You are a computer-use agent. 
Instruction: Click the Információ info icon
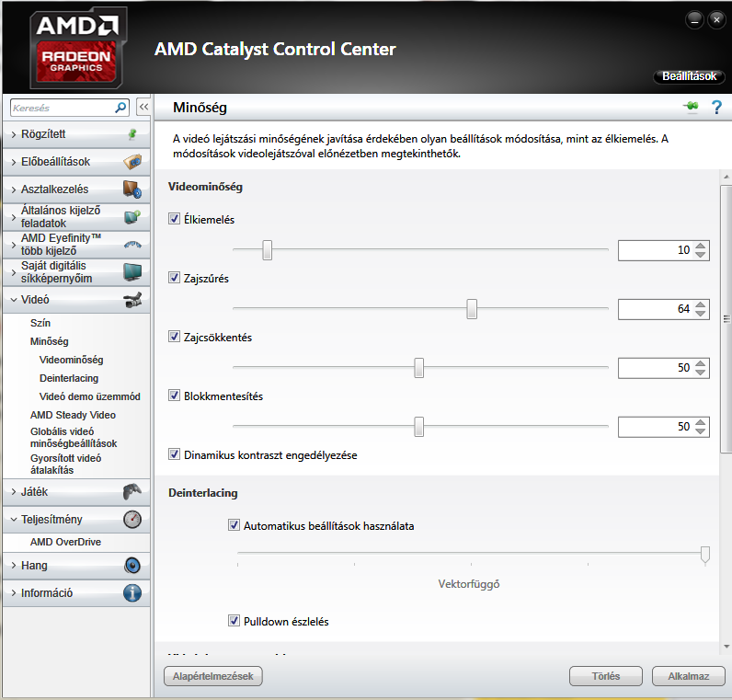point(132,593)
